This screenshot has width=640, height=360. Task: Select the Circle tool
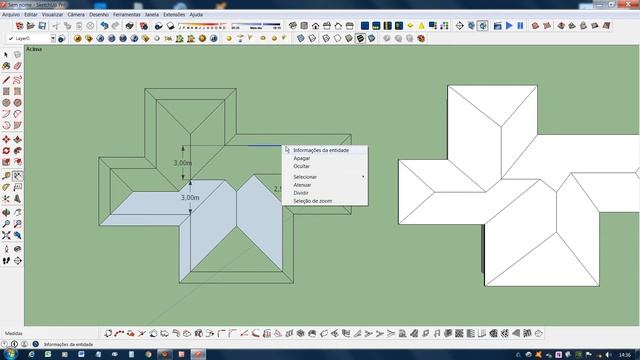[6, 103]
